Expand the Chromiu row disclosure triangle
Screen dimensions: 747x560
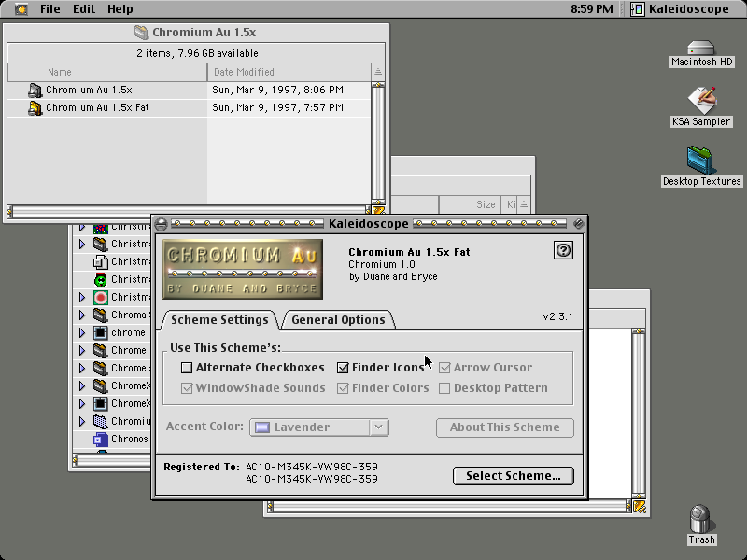point(82,422)
